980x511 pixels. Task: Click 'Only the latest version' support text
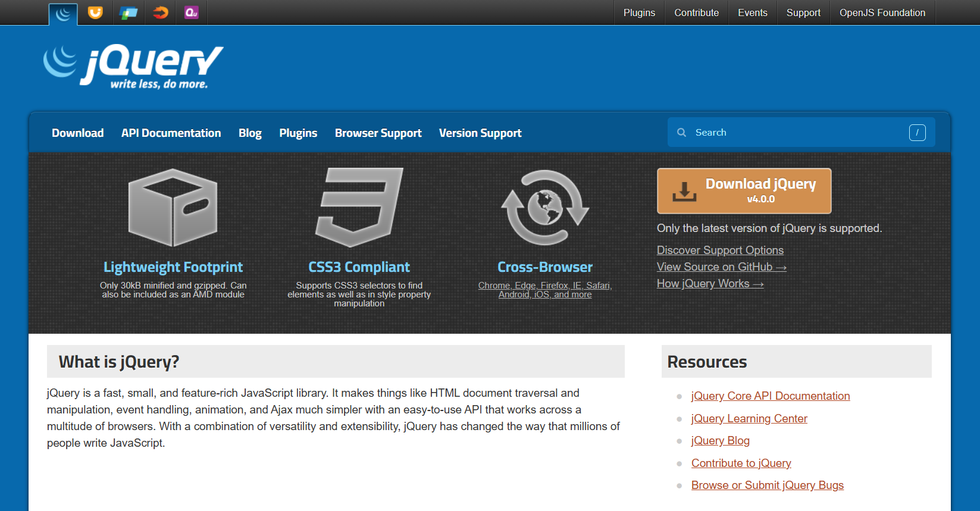coord(769,228)
